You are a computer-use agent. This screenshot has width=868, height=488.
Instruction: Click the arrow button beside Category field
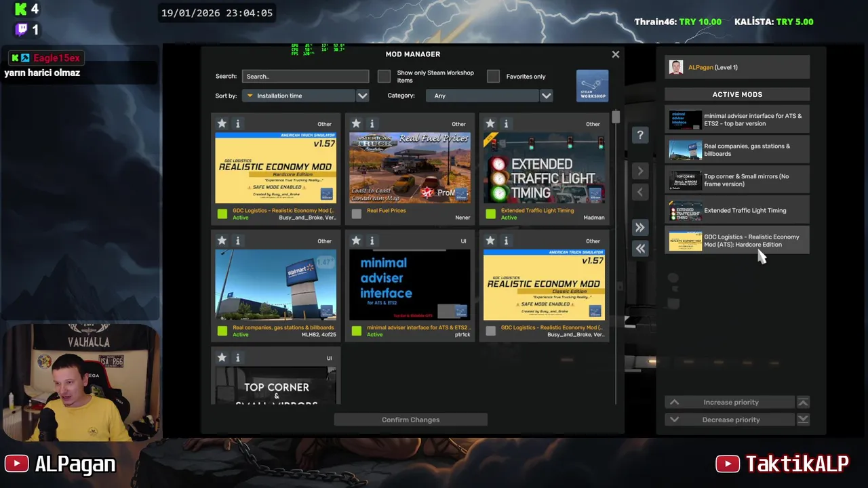click(546, 96)
